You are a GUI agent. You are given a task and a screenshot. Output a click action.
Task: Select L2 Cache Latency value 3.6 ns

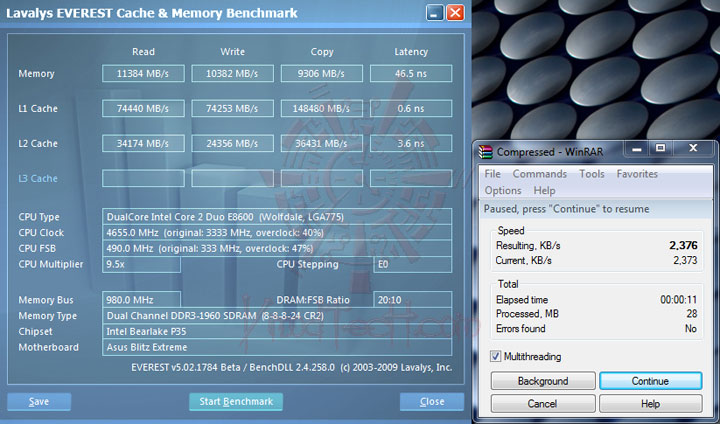(411, 143)
